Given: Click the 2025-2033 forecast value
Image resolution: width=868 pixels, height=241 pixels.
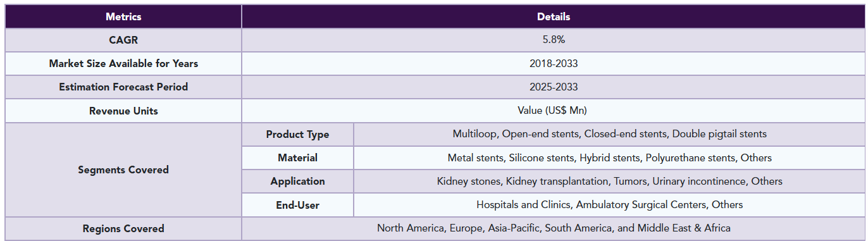Looking at the screenshot, I should pyautogui.click(x=554, y=87).
